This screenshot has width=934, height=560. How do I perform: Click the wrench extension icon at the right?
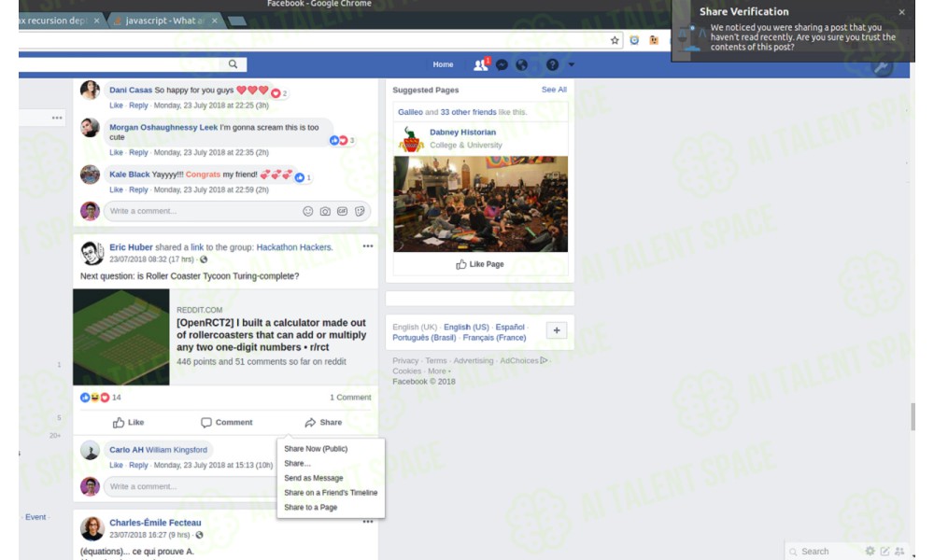pyautogui.click(x=882, y=66)
